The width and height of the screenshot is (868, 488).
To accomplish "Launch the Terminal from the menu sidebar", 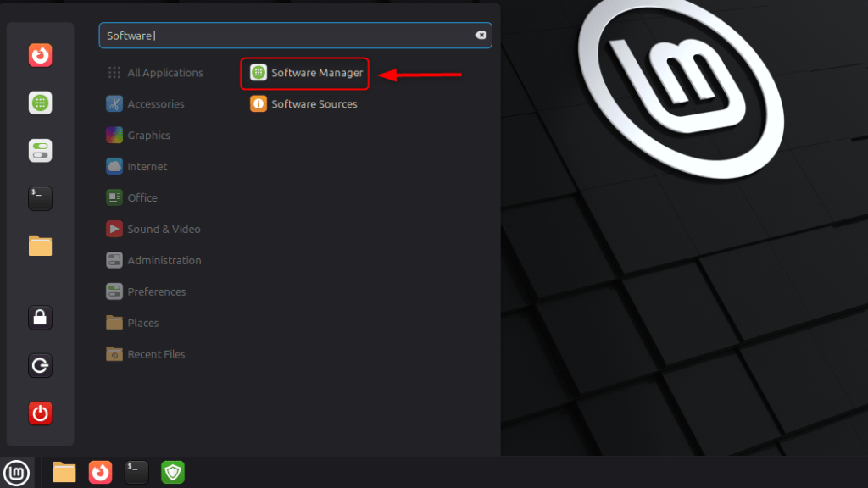I will (40, 197).
